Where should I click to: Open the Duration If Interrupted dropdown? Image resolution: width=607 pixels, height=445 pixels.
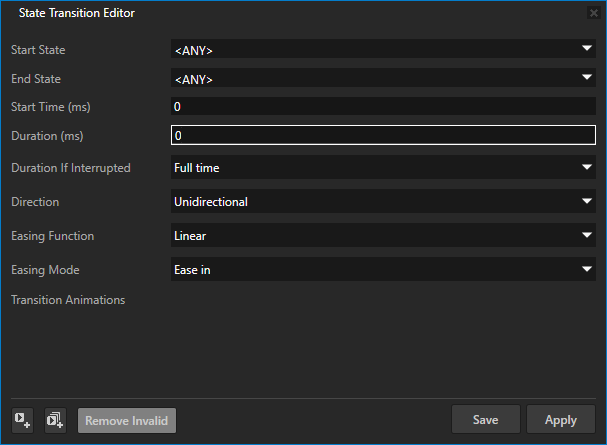pyautogui.click(x=383, y=168)
